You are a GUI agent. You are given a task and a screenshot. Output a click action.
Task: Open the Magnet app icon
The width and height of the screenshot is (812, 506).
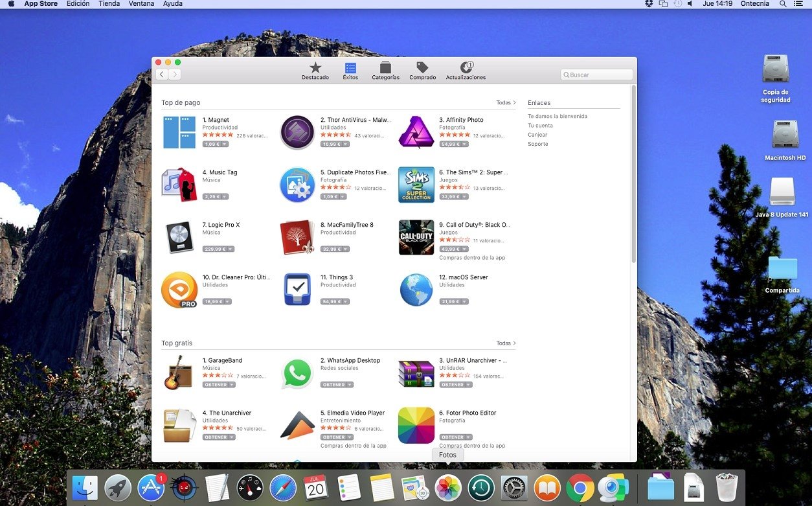(179, 132)
